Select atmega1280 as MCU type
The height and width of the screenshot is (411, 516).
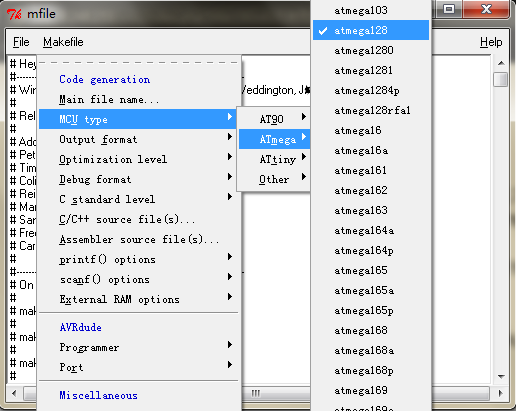[x=371, y=50]
